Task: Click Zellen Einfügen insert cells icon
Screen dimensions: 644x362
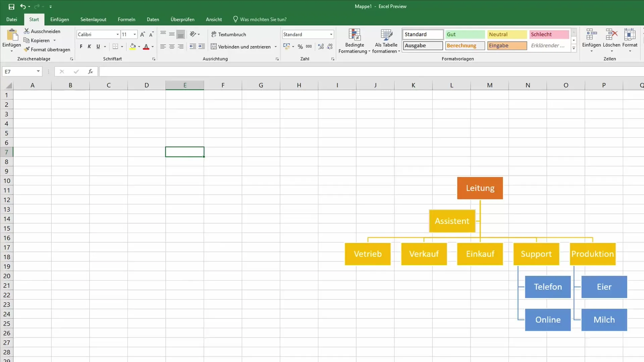Action: tap(591, 35)
